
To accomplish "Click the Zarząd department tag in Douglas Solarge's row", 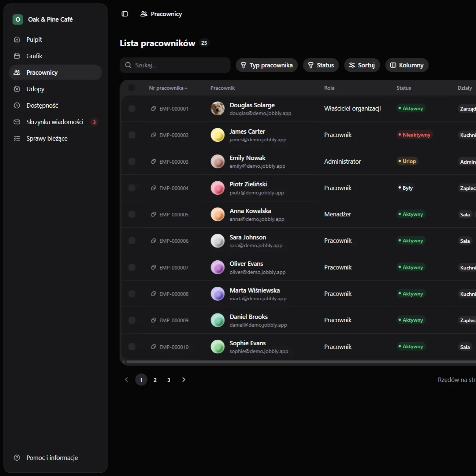I will coord(467,109).
